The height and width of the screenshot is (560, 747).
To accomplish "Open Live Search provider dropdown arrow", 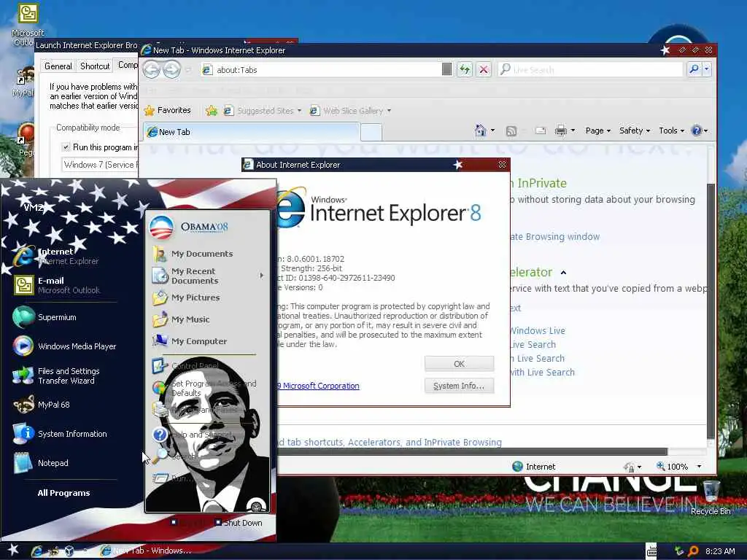I will 706,69.
